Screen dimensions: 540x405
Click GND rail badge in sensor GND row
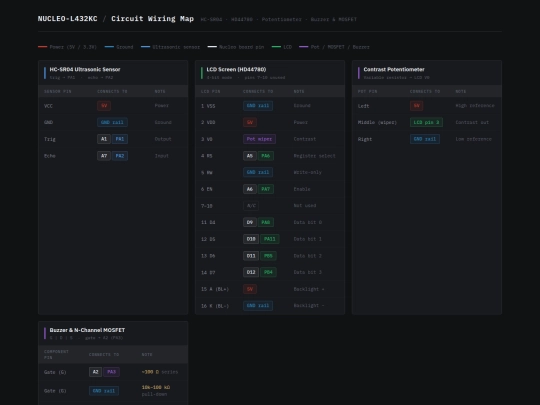tap(112, 122)
